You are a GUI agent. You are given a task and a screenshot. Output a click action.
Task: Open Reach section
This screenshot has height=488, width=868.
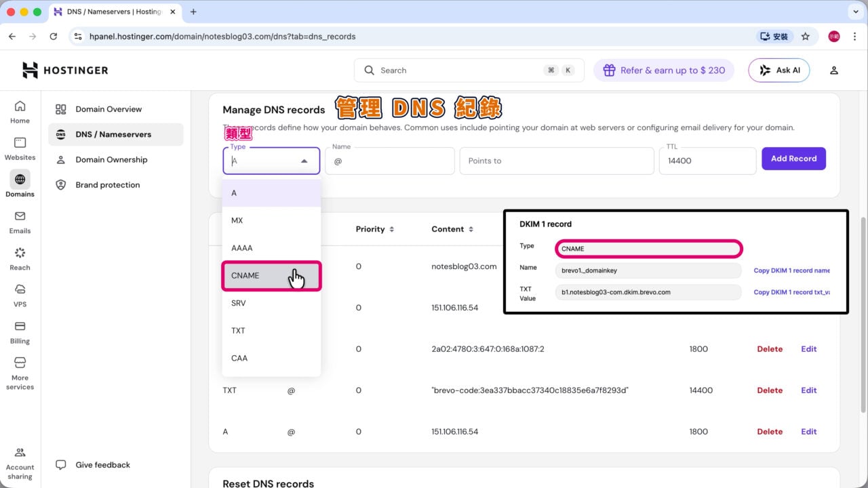[x=20, y=259]
